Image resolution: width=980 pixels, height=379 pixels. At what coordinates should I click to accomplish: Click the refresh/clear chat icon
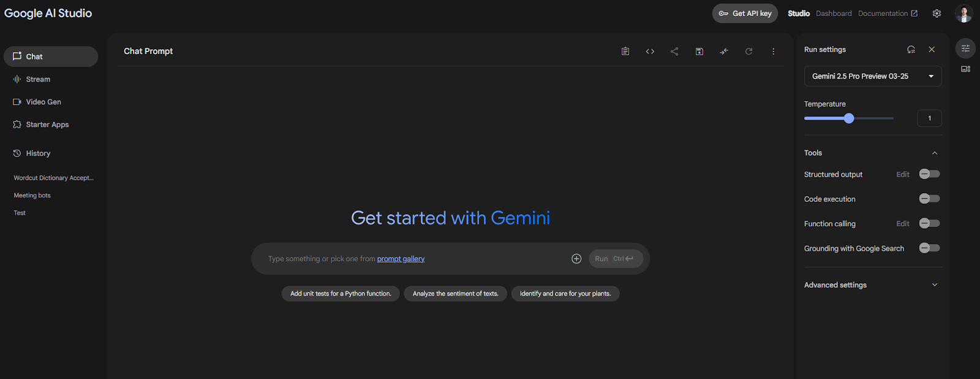click(x=748, y=52)
